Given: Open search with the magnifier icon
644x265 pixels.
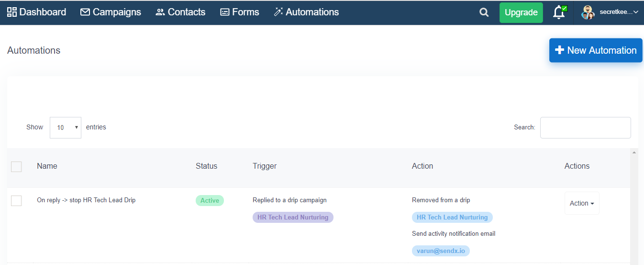Looking at the screenshot, I should (x=484, y=12).
